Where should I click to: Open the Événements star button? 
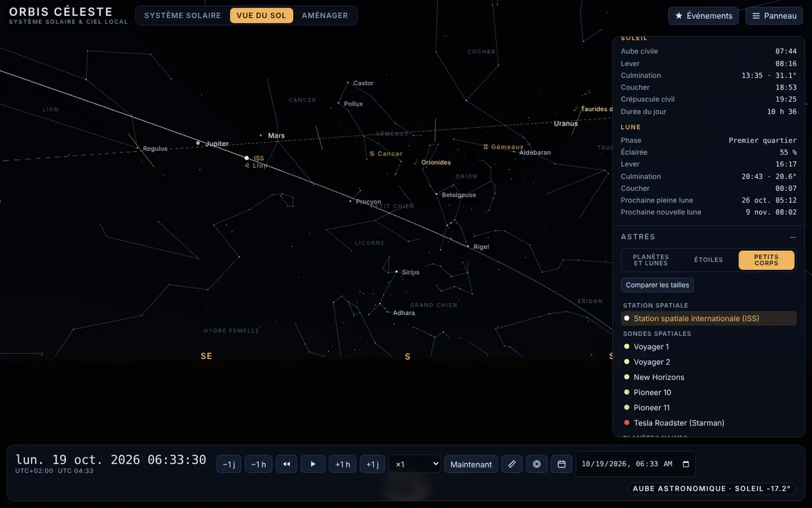point(703,16)
